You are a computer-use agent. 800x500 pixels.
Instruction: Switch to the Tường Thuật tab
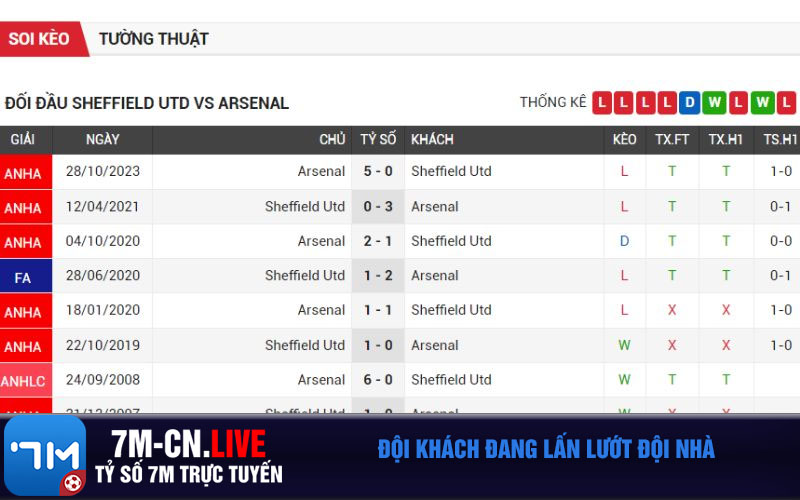[154, 39]
